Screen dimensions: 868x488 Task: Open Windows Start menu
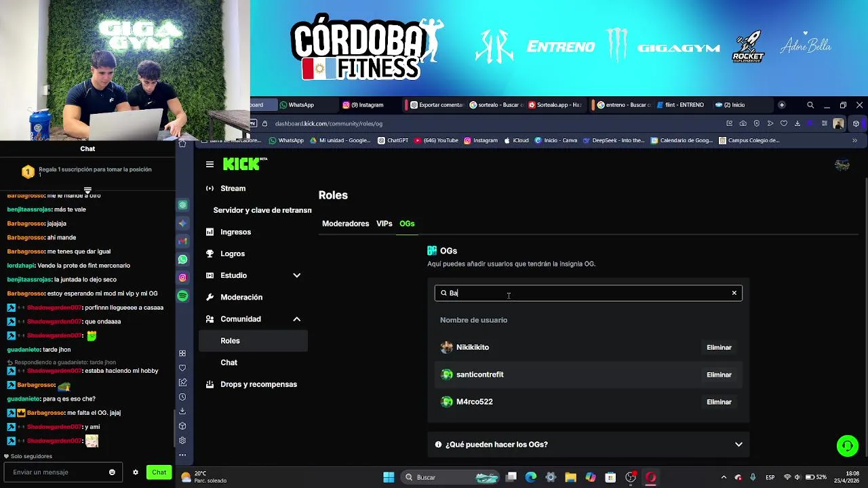click(389, 477)
